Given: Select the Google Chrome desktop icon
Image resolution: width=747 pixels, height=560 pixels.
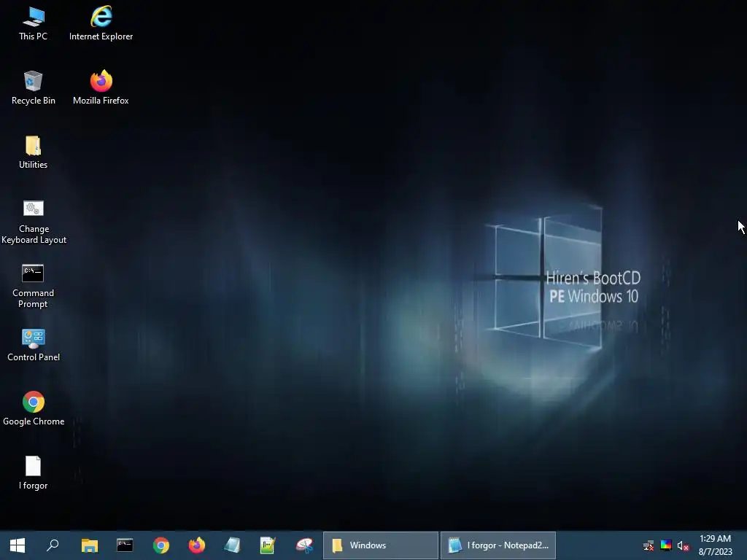Looking at the screenshot, I should click(34, 409).
